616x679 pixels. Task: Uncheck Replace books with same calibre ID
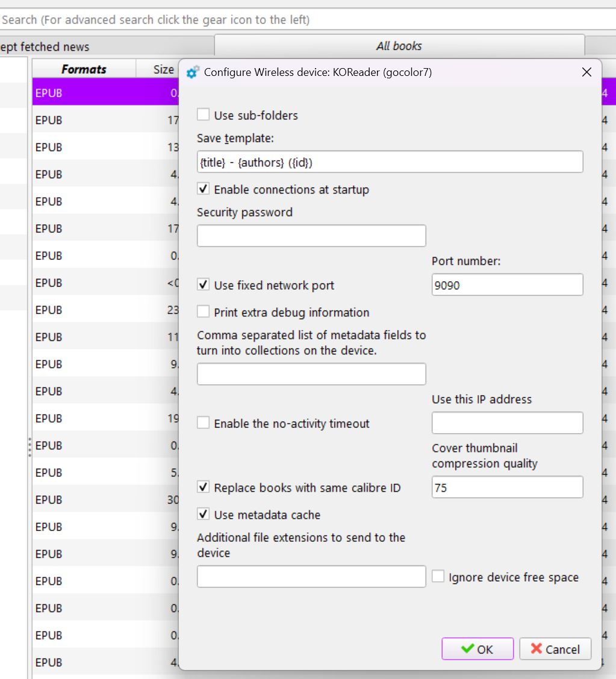pyautogui.click(x=204, y=487)
